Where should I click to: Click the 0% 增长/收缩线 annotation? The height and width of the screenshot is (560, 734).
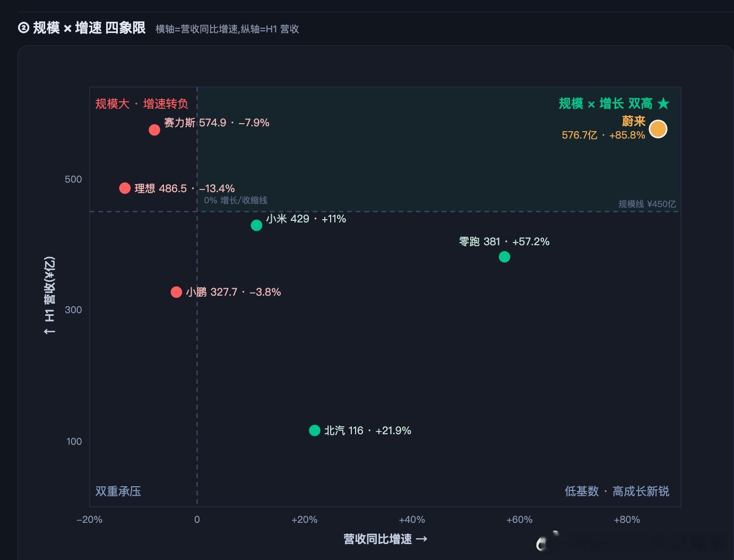click(236, 200)
